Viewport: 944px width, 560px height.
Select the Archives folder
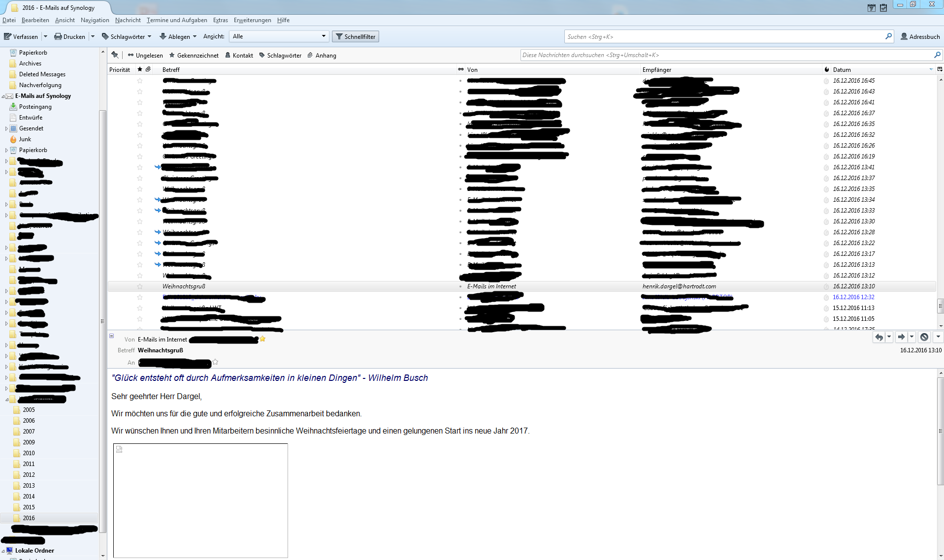[x=30, y=63]
